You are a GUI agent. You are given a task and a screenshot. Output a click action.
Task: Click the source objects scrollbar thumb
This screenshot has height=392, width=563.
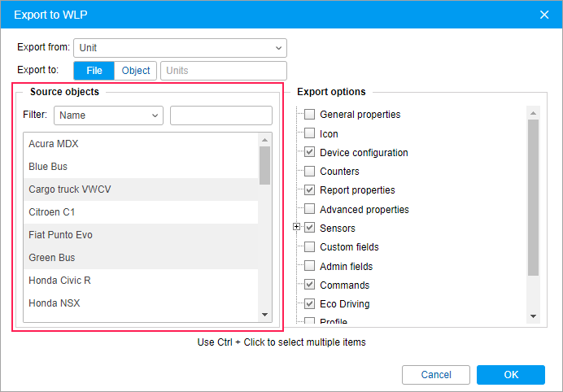point(264,165)
